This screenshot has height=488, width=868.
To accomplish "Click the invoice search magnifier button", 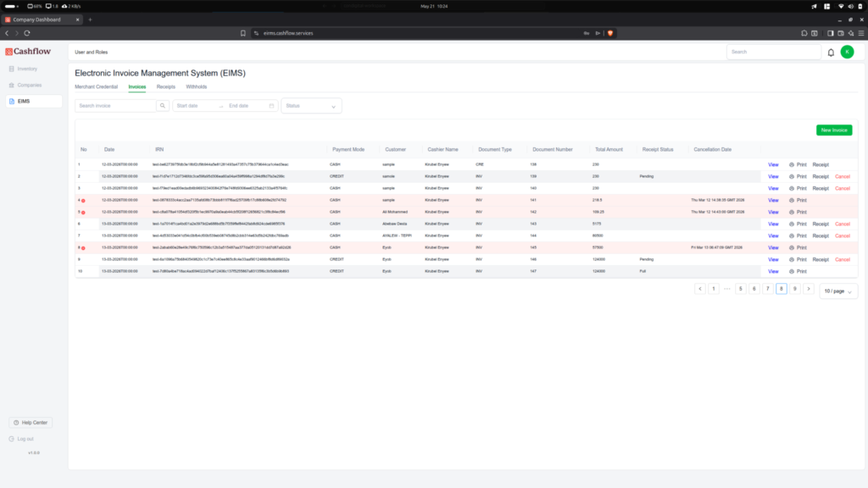I will point(163,106).
